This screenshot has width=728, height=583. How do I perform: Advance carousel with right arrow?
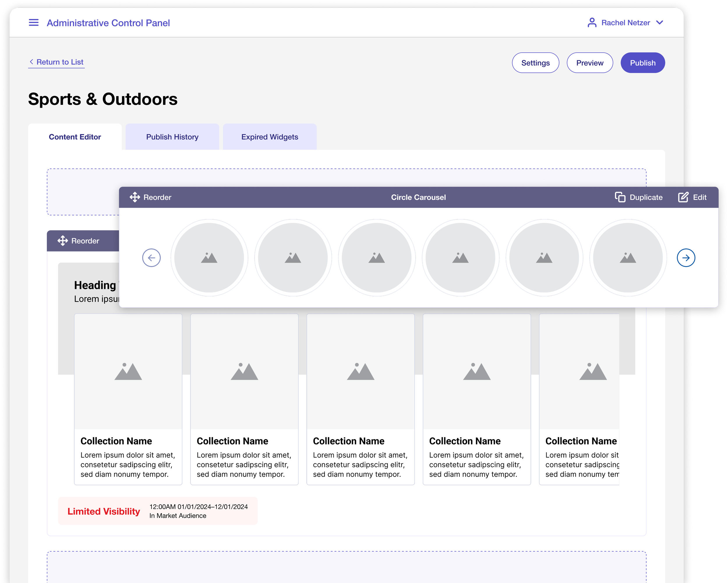pos(686,258)
